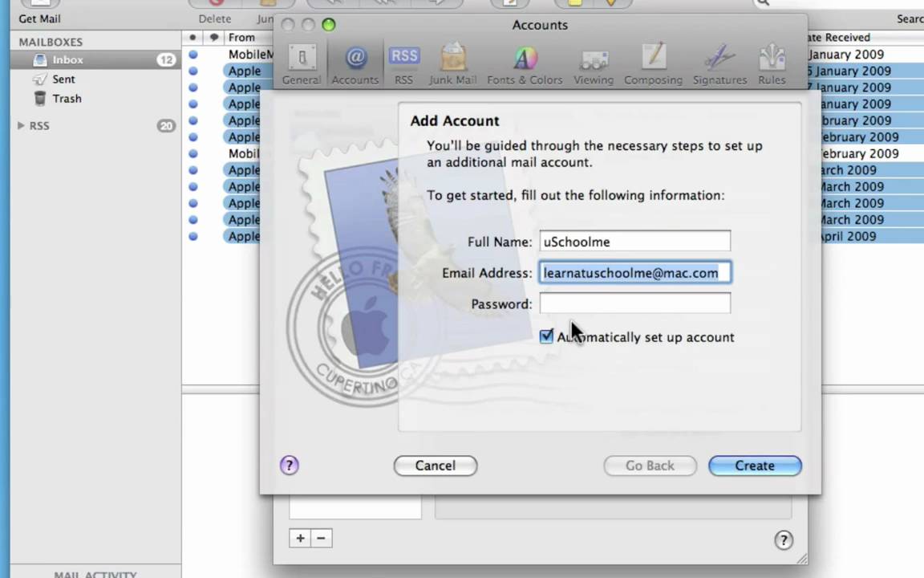Click the minus remove account button
Viewport: 924px width, 578px height.
click(321, 538)
